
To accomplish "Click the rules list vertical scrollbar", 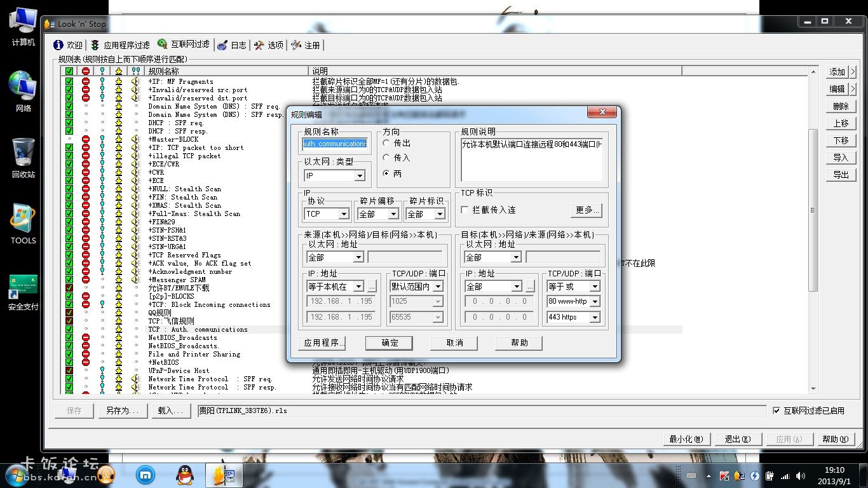I will (813, 210).
